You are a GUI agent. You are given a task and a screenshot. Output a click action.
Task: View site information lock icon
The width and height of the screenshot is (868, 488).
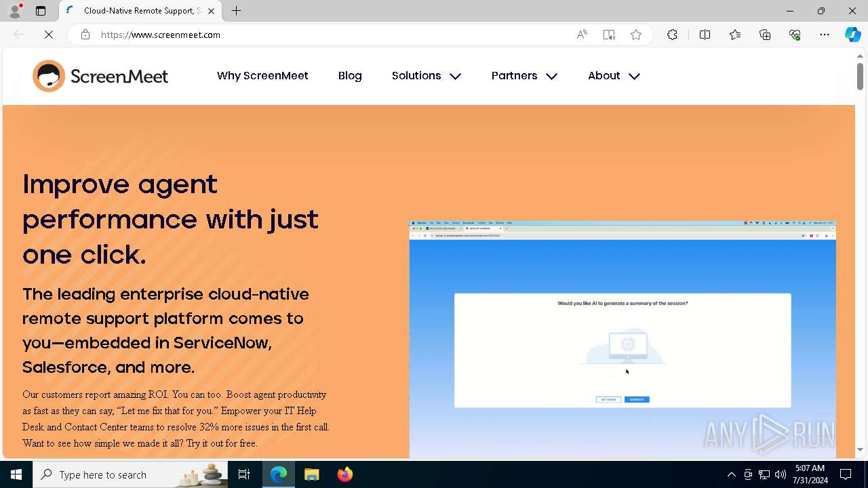pyautogui.click(x=85, y=35)
